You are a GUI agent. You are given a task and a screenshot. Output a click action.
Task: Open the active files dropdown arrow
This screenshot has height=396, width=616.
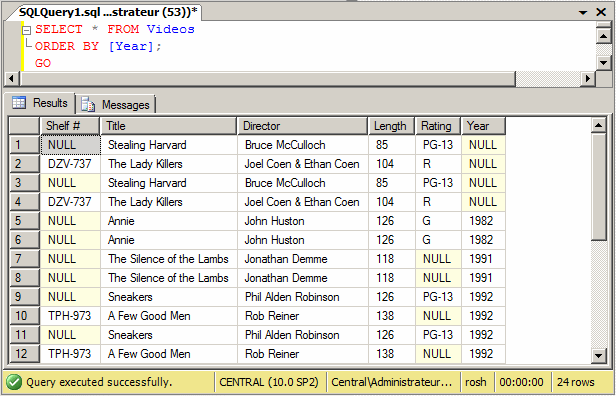click(x=583, y=13)
